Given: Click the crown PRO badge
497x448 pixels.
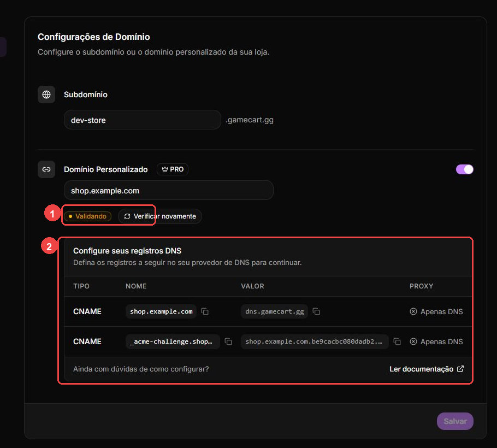Looking at the screenshot, I should [173, 169].
